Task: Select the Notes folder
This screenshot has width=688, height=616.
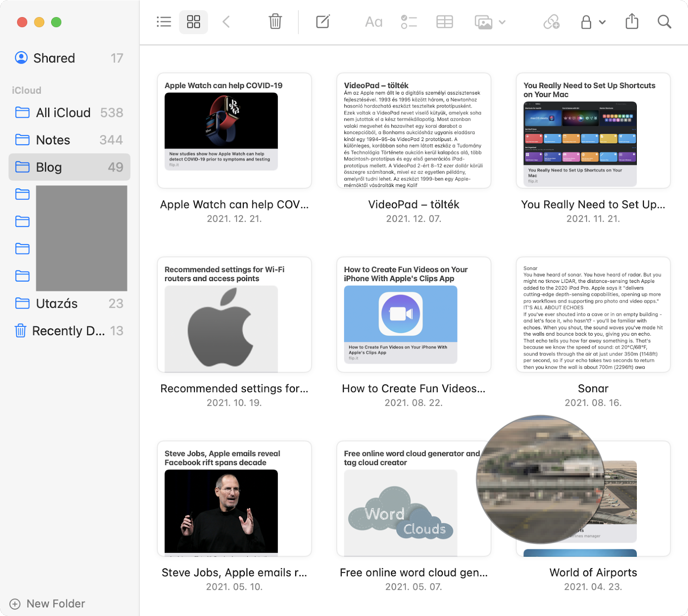Action: 69,140
